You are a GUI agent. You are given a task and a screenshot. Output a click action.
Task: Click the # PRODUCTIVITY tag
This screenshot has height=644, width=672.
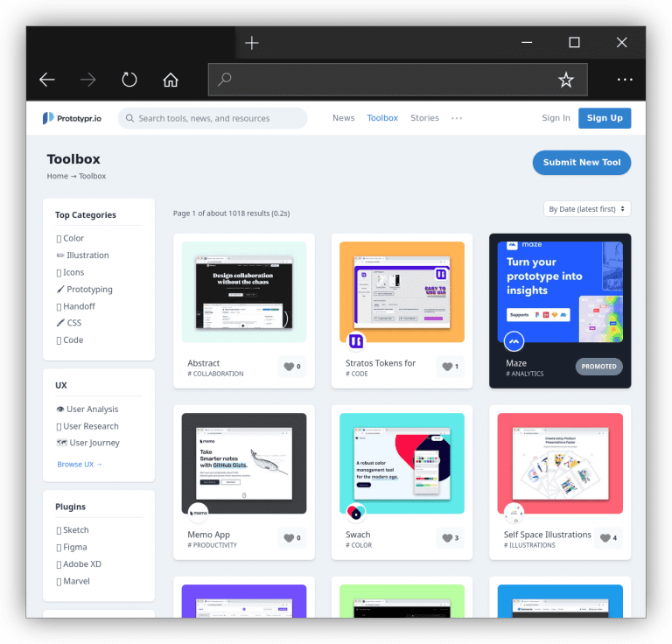point(212,545)
